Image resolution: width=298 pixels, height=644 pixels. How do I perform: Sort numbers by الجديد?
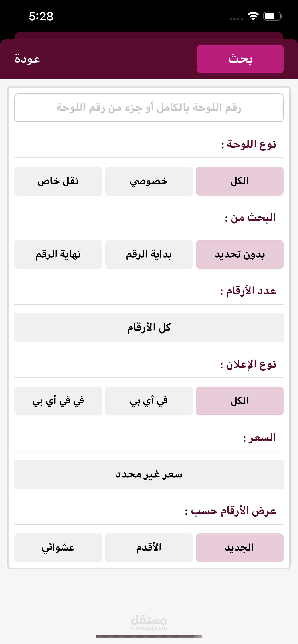pos(239,547)
